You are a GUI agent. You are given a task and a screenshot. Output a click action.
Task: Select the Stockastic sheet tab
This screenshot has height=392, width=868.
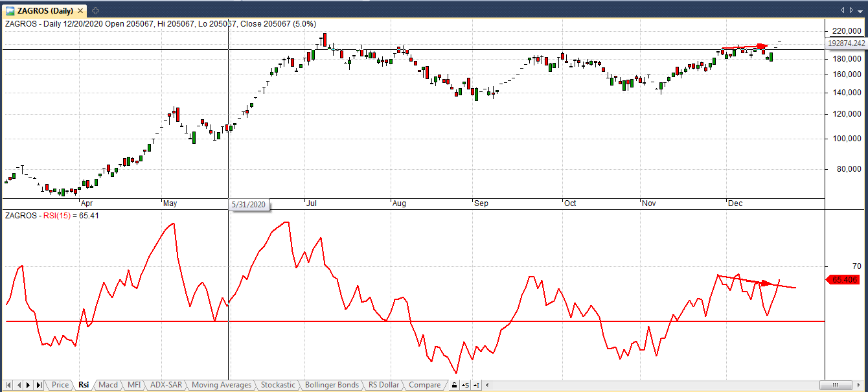pos(277,385)
